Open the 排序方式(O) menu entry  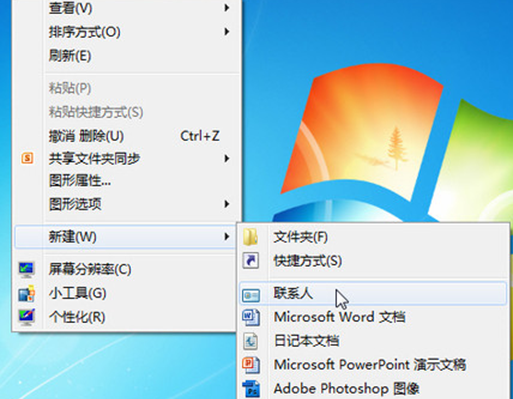[x=126, y=32]
